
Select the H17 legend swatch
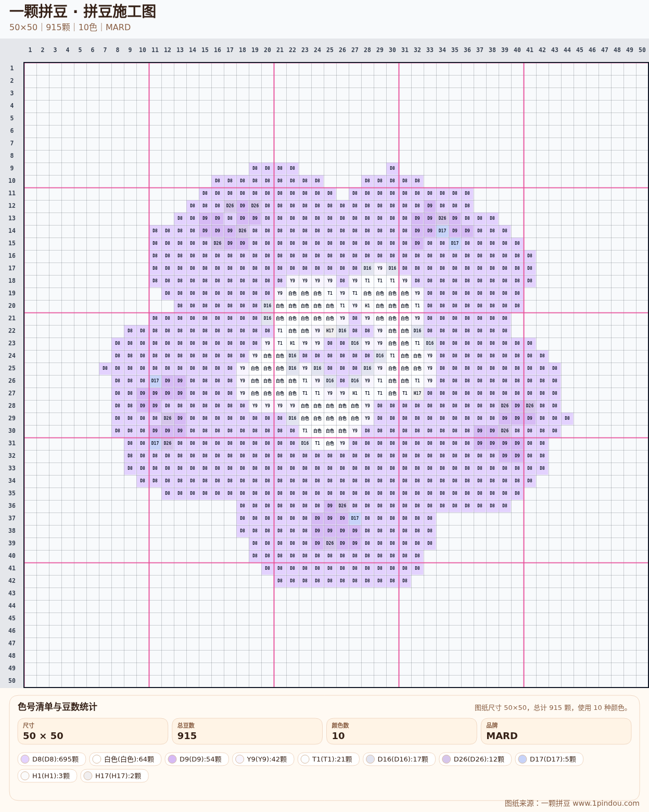(x=88, y=776)
